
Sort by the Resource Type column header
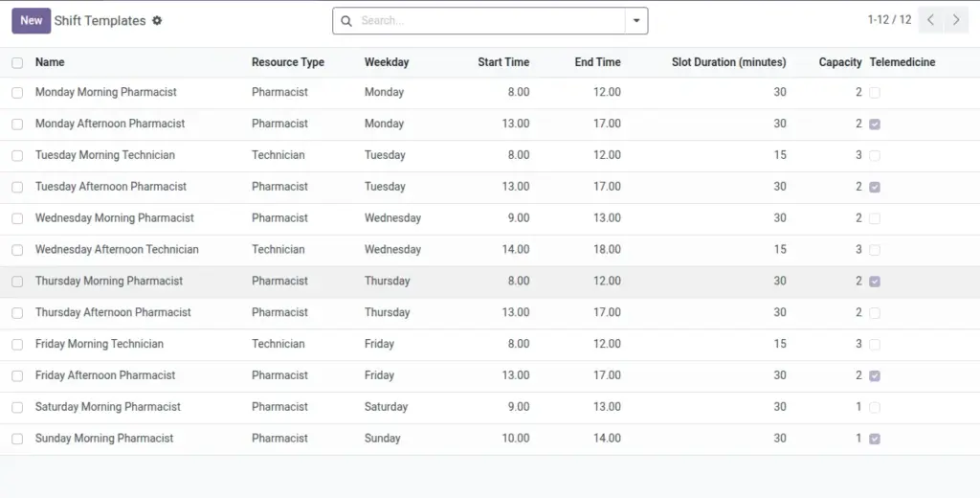pos(288,62)
